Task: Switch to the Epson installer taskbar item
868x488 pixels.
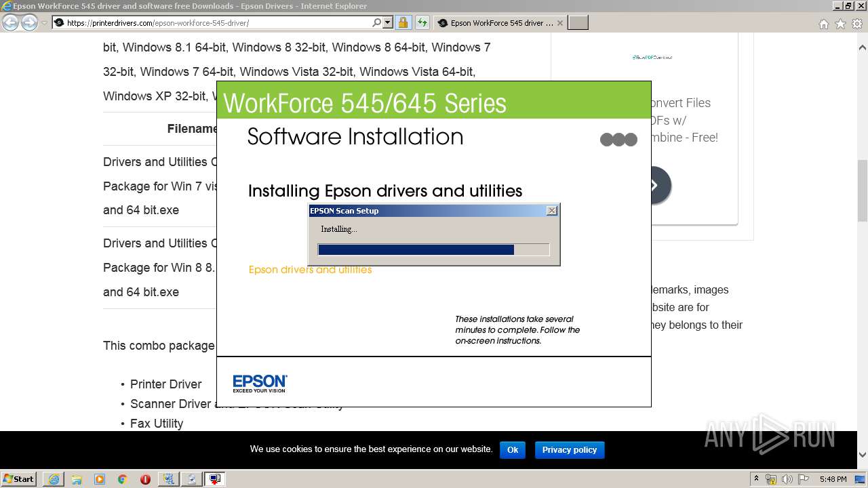Action: pyautogui.click(x=215, y=479)
